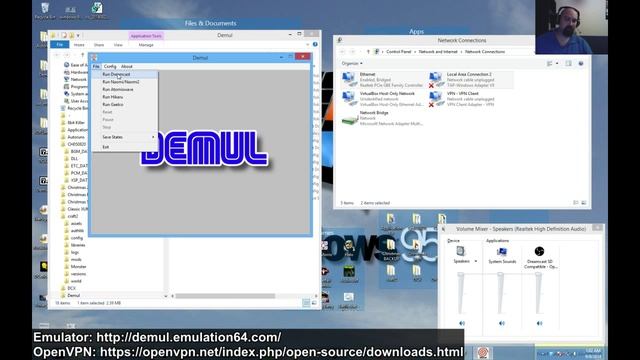Navigate to Control Panel breadcrumb
Screen dimensions: 640x360
click(399, 52)
